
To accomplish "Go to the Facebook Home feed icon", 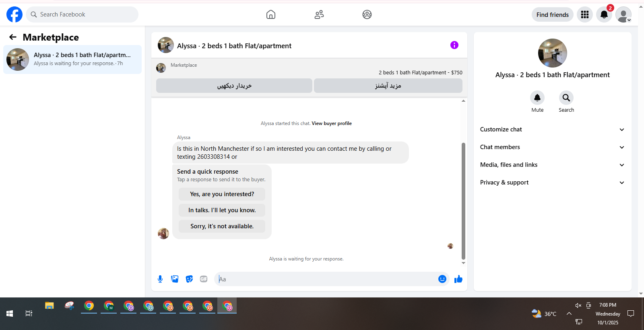I will (271, 14).
